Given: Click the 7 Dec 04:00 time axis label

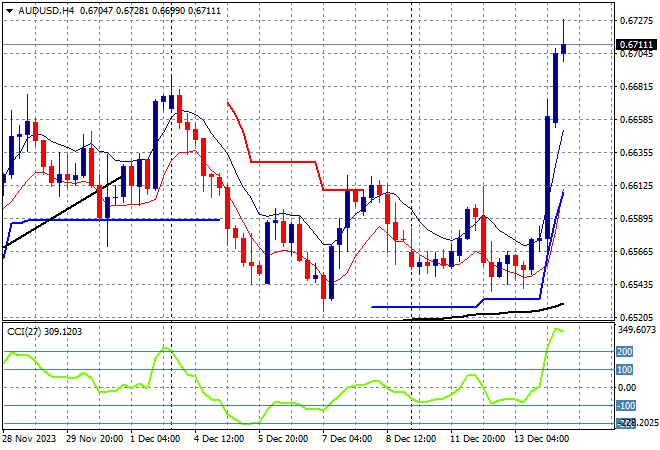Looking at the screenshot, I should click(347, 439).
